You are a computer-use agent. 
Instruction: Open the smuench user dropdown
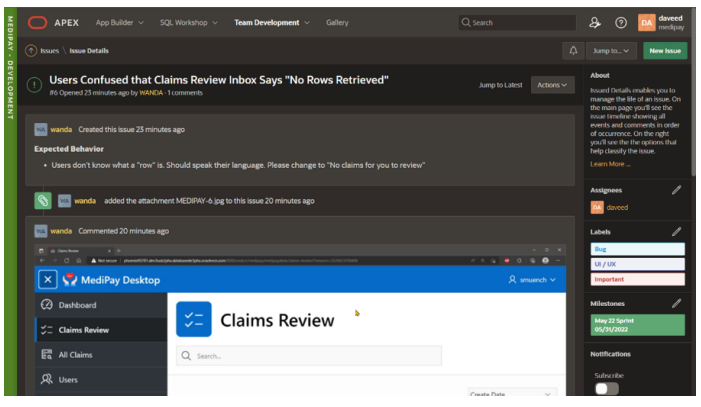pos(532,280)
